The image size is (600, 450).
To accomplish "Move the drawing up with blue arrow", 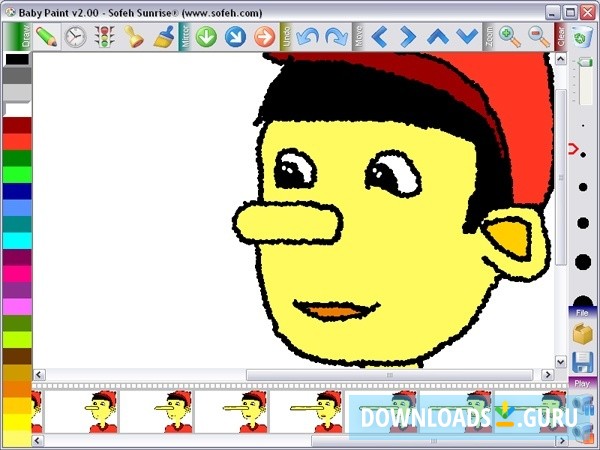I will click(x=437, y=37).
